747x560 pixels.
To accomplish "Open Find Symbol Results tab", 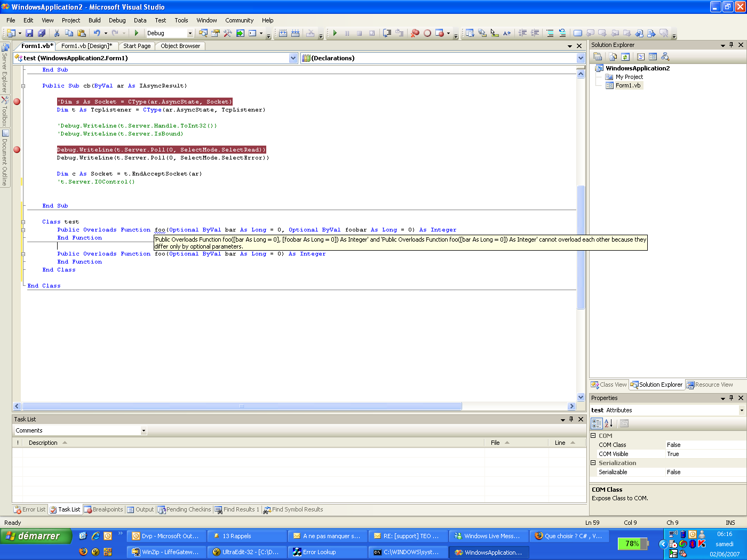I will tap(293, 509).
